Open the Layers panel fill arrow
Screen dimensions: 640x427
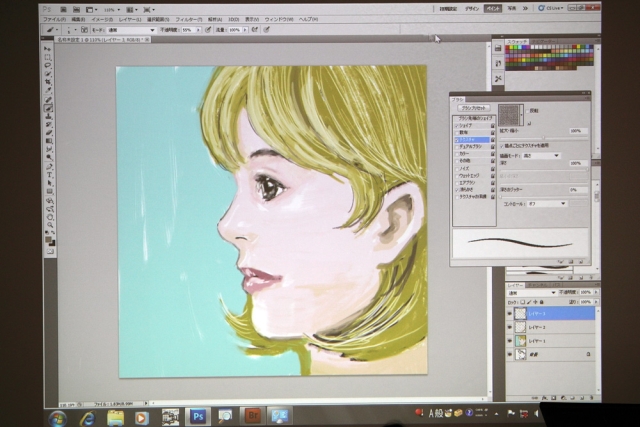[x=596, y=302]
